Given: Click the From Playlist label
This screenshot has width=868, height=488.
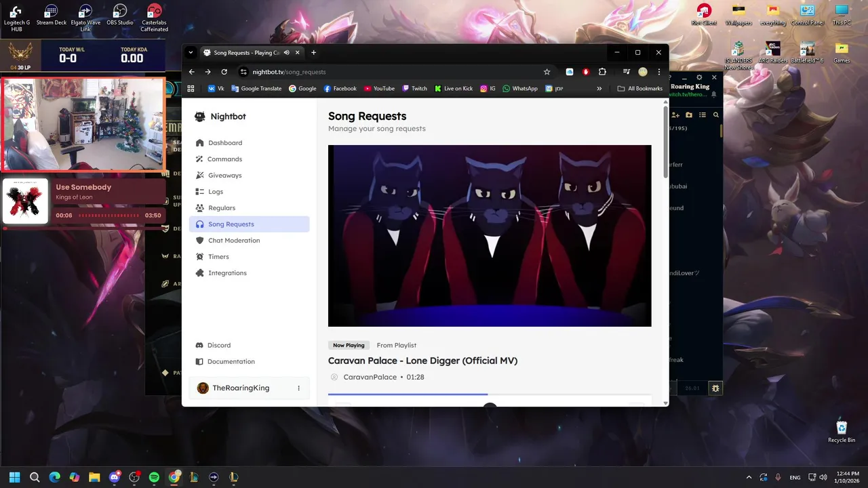Looking at the screenshot, I should point(397,345).
